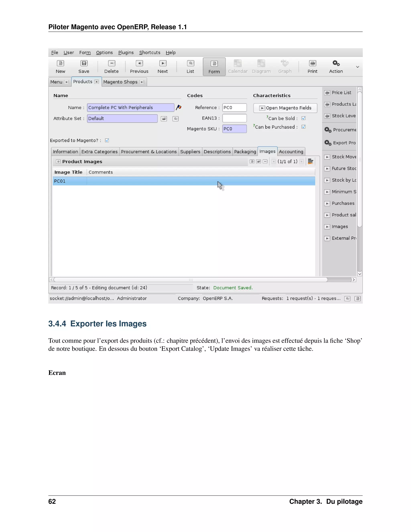Open Products Labels report in sidebar
The width and height of the screenshot is (411, 532).
point(340,104)
